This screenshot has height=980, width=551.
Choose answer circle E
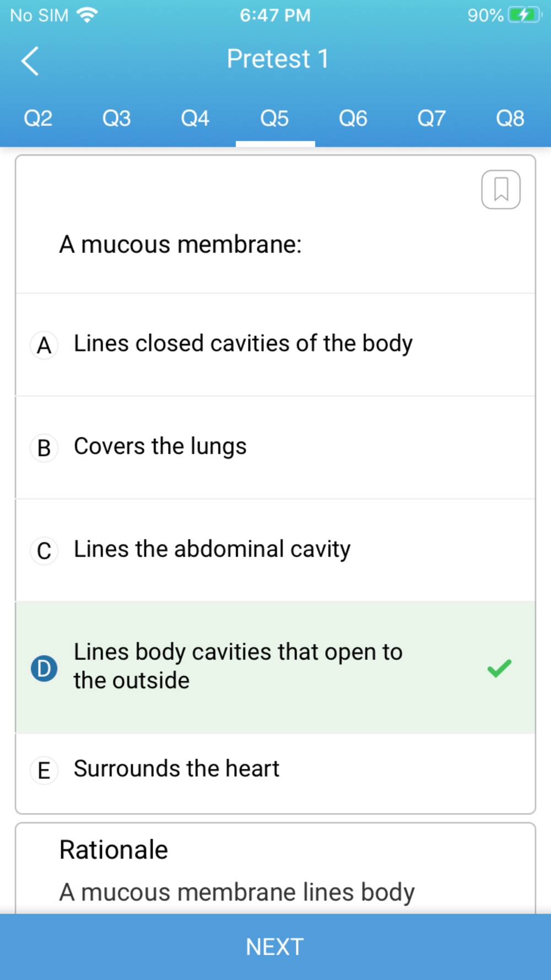44,770
